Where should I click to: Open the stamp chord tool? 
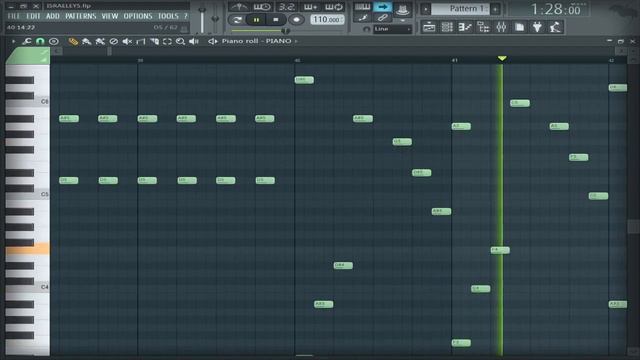click(53, 41)
